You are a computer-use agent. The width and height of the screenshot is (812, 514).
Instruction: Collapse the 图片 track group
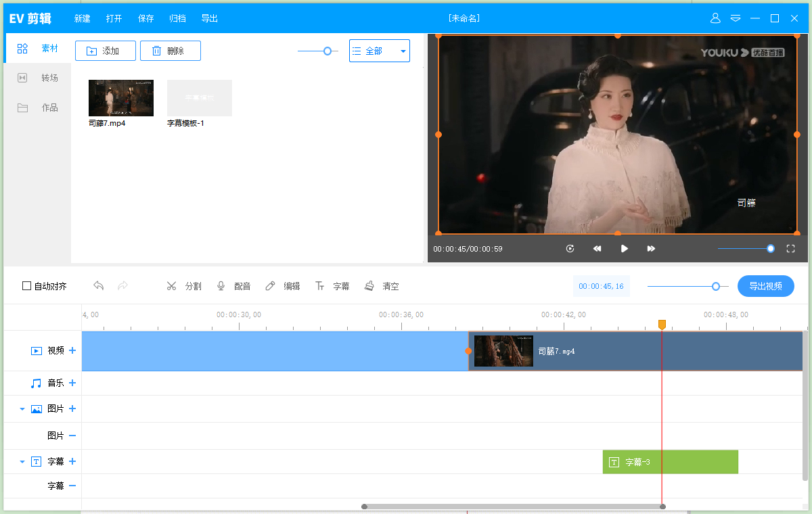pyautogui.click(x=22, y=409)
